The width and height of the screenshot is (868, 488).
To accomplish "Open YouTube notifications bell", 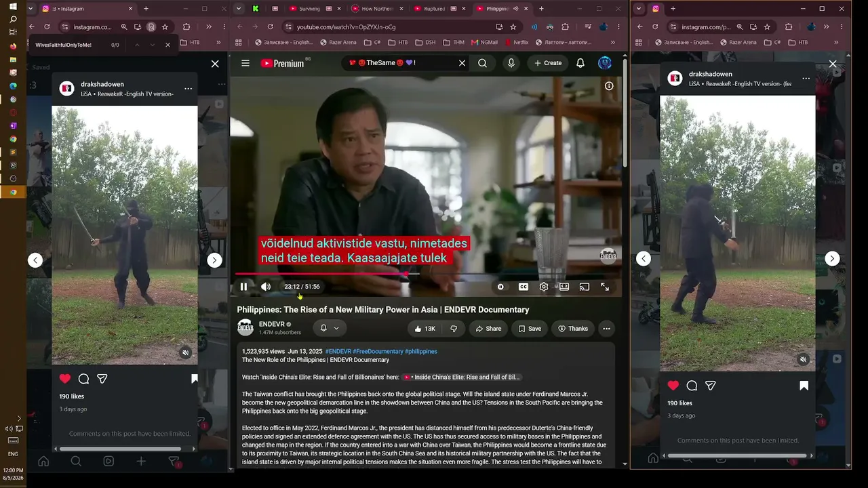I will coord(580,63).
